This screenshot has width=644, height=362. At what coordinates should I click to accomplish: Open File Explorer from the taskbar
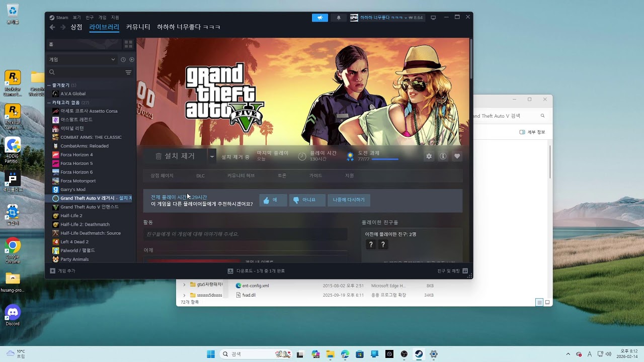pos(330,354)
